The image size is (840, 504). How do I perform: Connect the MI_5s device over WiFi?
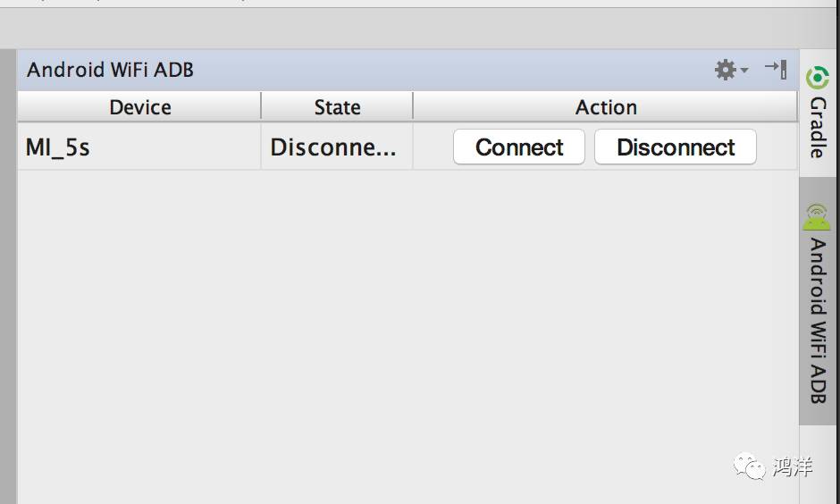(519, 147)
